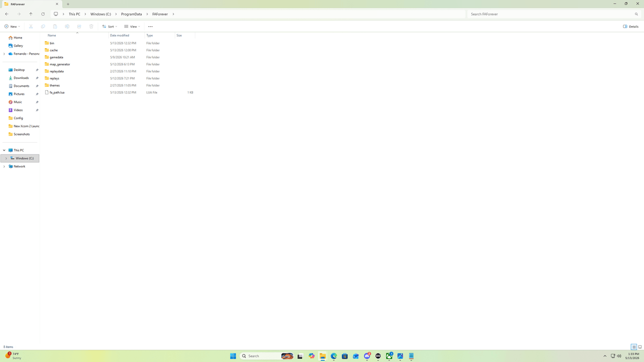The width and height of the screenshot is (644, 362).
Task: Navigate to Windows (C:) breadcrumb
Action: [101, 14]
